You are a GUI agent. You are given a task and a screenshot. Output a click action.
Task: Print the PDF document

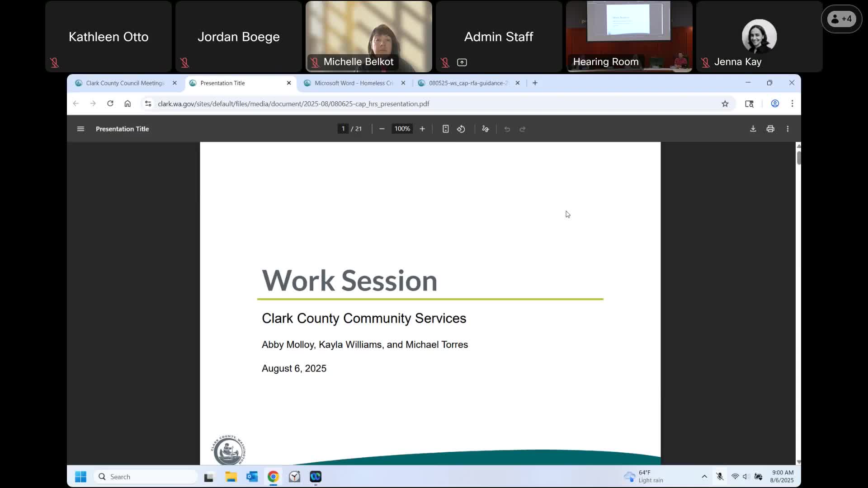[770, 129]
